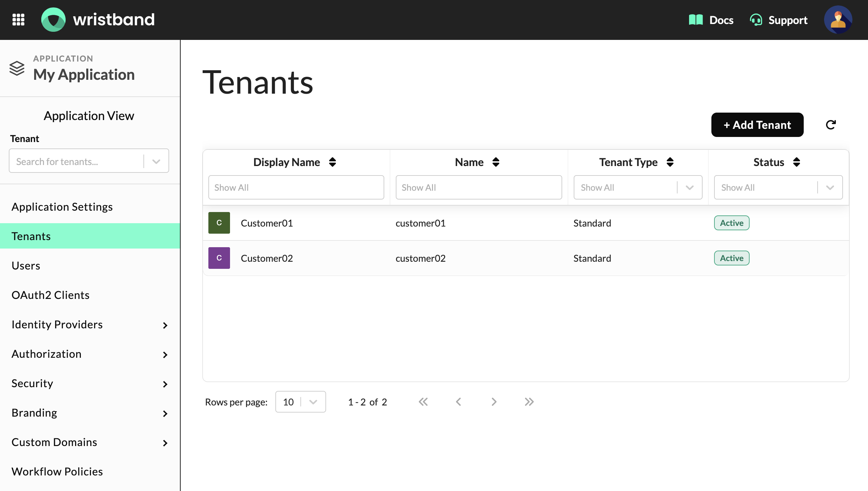Sort by Status column arrows
868x491 pixels.
click(x=797, y=162)
